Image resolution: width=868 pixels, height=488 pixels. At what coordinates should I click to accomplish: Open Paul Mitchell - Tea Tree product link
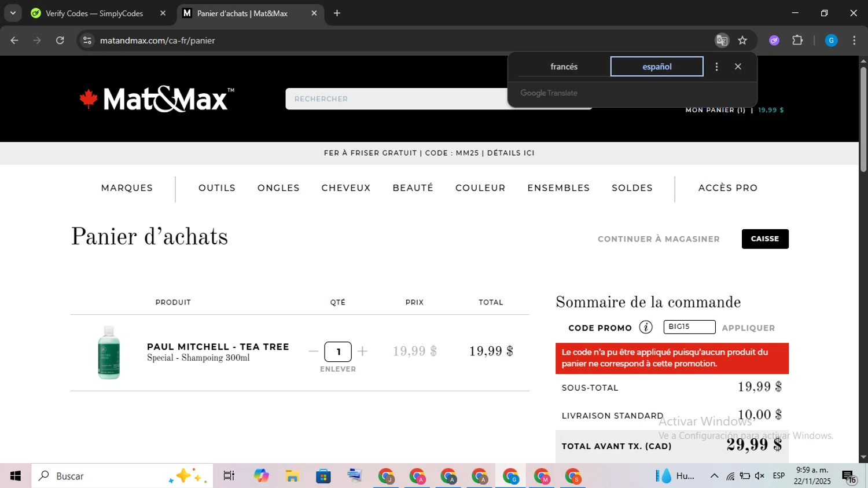pos(218,347)
